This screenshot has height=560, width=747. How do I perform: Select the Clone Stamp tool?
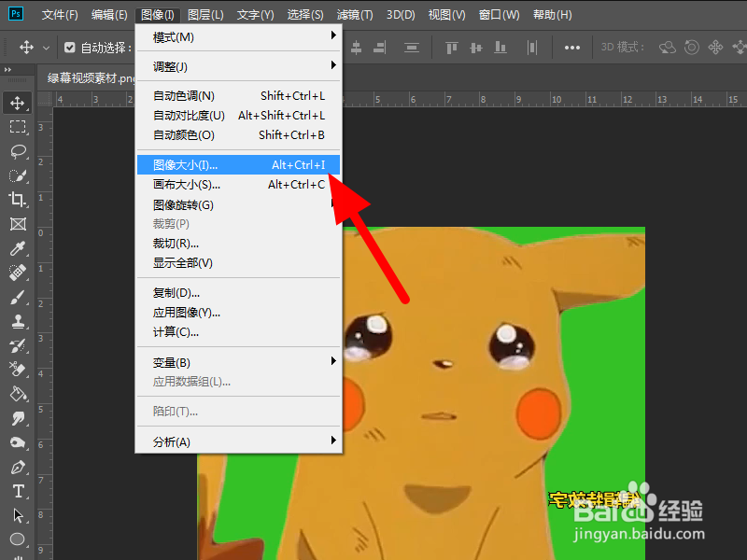[x=18, y=321]
